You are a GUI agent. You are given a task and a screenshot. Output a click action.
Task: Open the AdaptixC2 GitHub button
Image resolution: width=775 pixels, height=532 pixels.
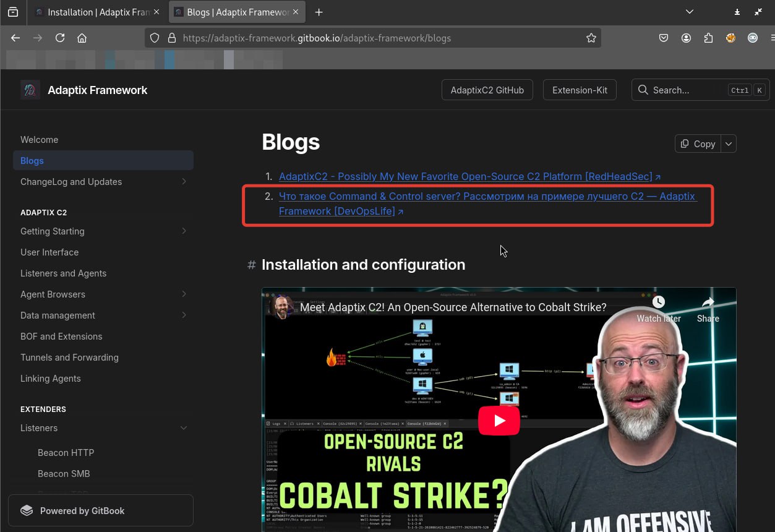487,90
